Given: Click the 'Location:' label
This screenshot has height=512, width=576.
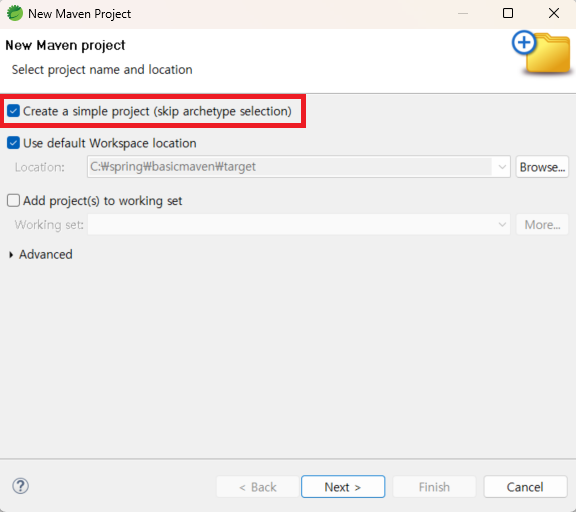Looking at the screenshot, I should pyautogui.click(x=40, y=167).
